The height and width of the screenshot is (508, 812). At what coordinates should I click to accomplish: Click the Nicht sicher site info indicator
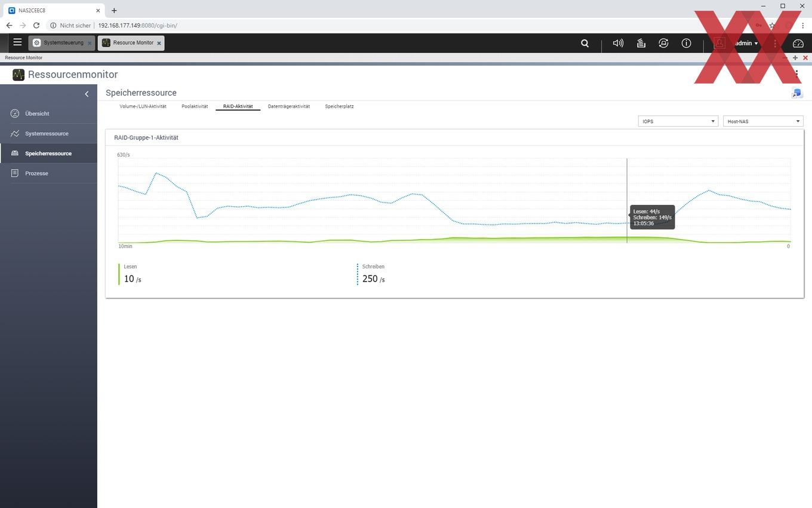pos(70,26)
